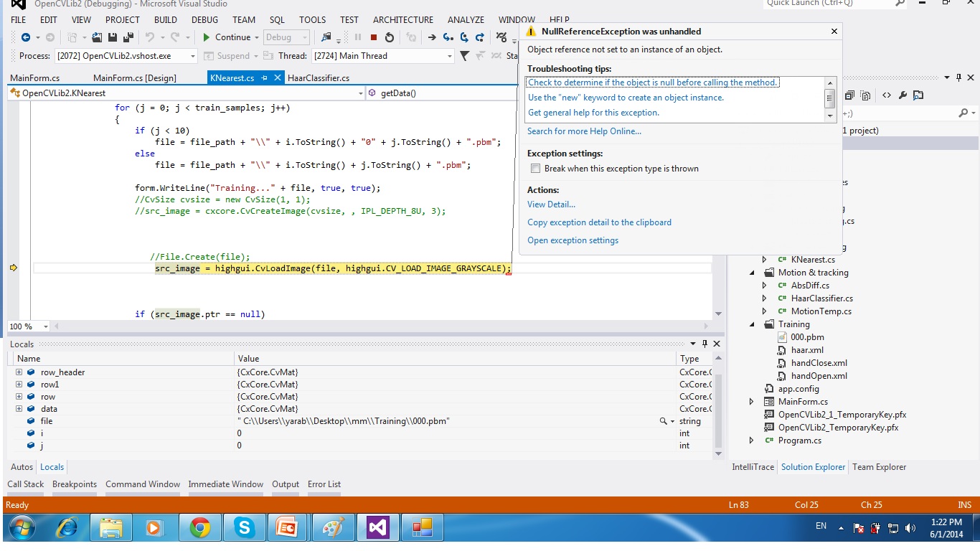Select 000.pbm in Solution Explorer
This screenshot has width=980, height=551.
pyautogui.click(x=807, y=337)
